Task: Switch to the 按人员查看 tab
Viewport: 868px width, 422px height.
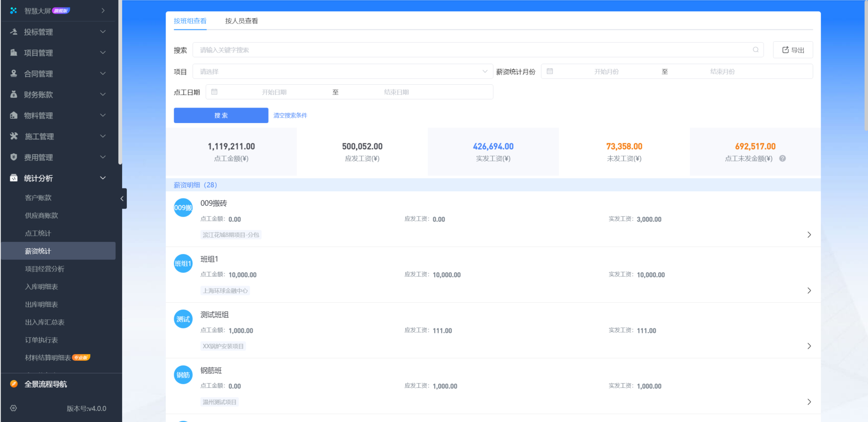Action: point(241,21)
